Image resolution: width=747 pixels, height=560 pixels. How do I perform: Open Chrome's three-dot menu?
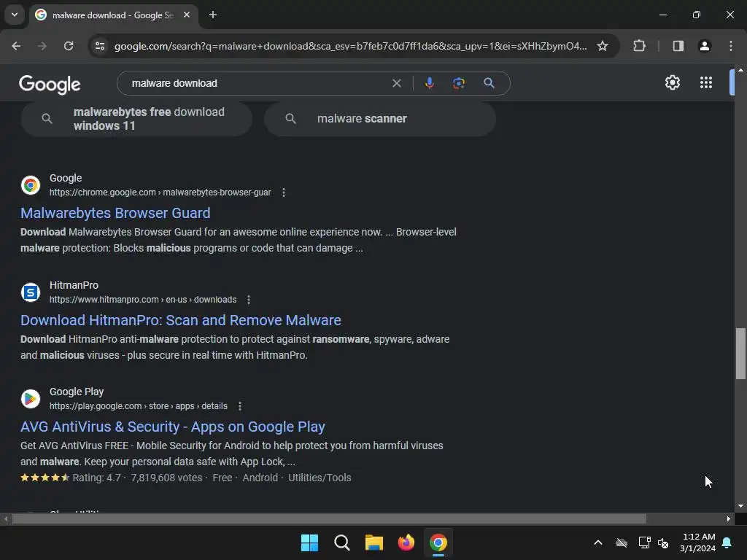(x=731, y=46)
